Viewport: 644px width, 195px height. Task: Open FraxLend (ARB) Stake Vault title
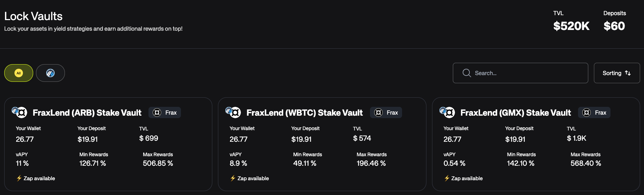87,113
